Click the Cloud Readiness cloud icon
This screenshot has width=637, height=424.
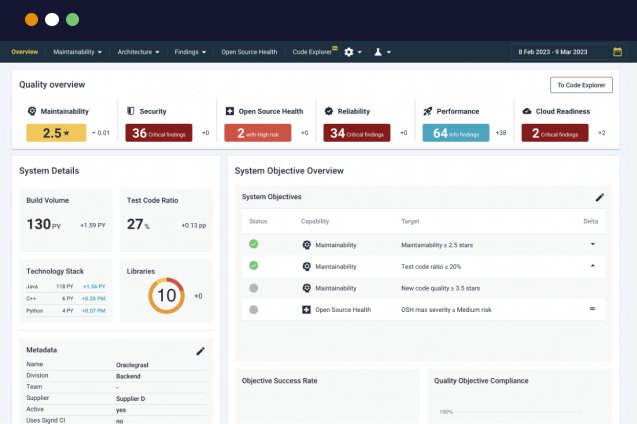click(x=527, y=111)
